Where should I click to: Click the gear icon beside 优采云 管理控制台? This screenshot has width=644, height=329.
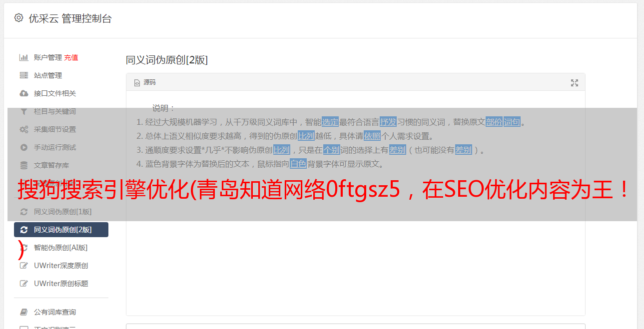click(18, 18)
